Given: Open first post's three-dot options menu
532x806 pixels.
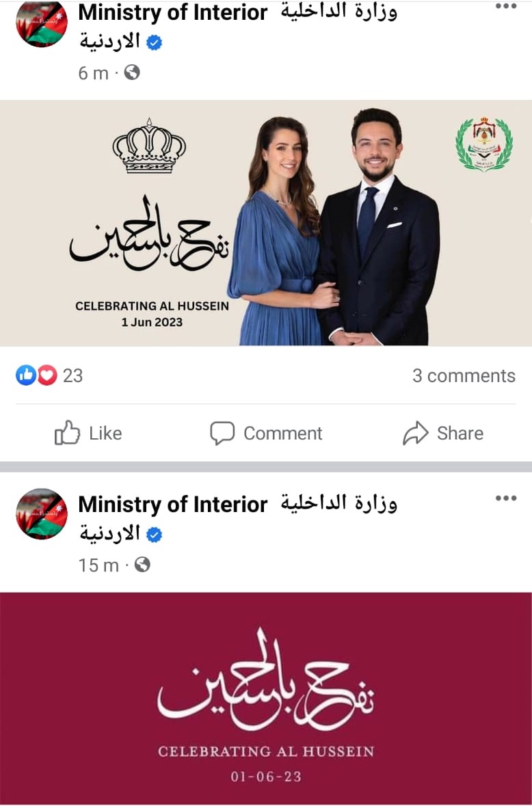Looking at the screenshot, I should (x=506, y=7).
